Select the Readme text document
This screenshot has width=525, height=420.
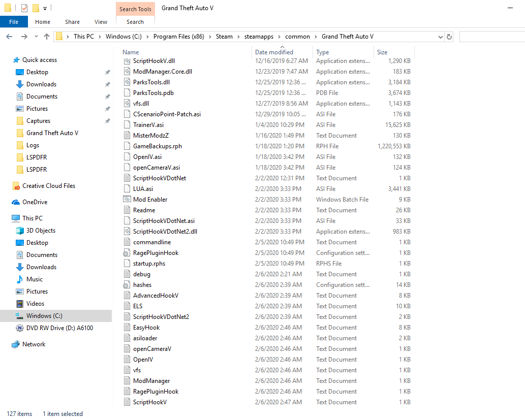click(144, 210)
